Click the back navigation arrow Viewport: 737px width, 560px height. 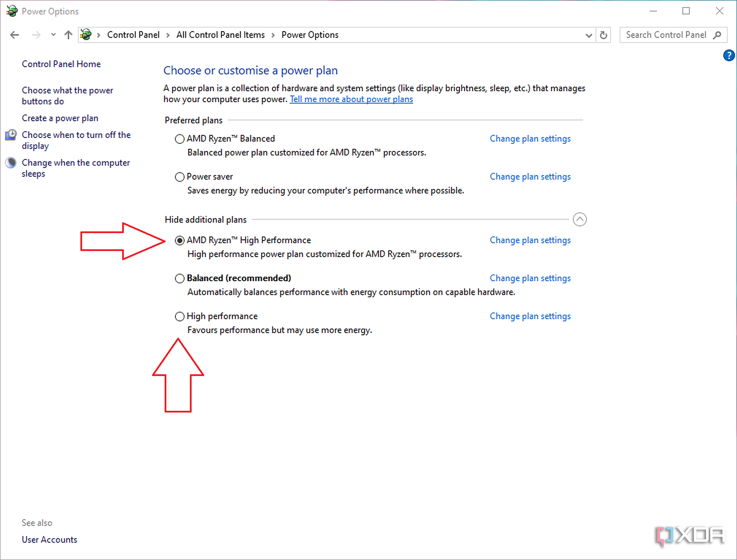coord(14,35)
